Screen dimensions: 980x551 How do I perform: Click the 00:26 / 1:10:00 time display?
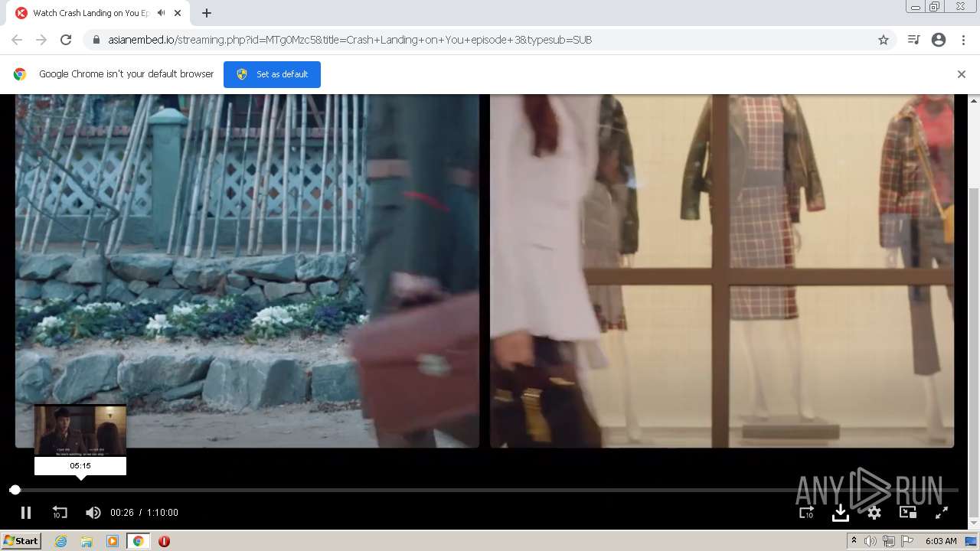click(x=144, y=513)
